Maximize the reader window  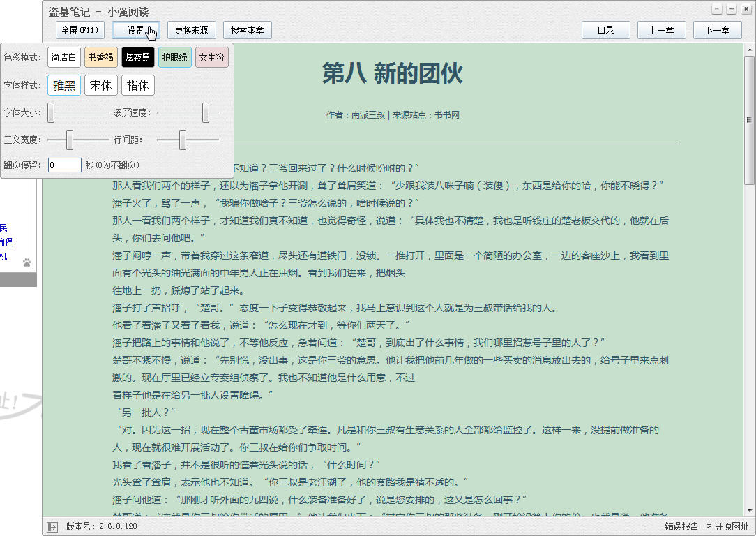(732, 9)
